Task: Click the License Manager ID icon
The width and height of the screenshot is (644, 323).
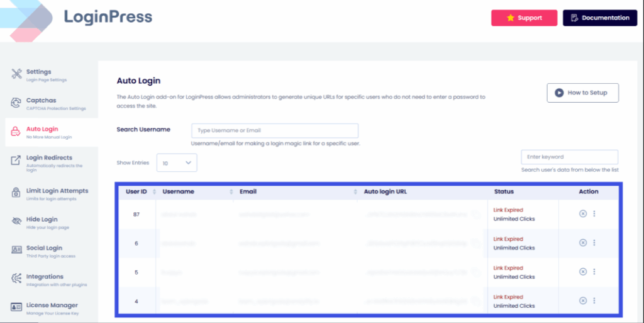Action: (16, 307)
